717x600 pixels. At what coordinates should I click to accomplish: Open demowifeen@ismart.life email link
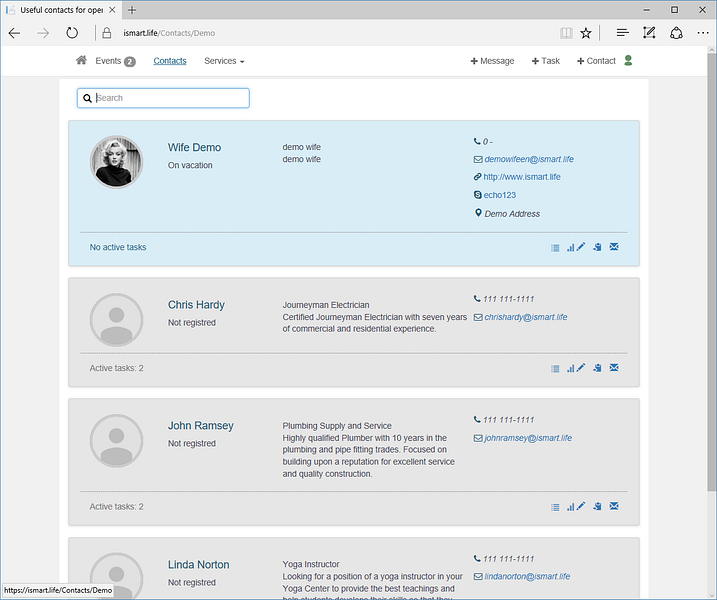click(x=529, y=159)
